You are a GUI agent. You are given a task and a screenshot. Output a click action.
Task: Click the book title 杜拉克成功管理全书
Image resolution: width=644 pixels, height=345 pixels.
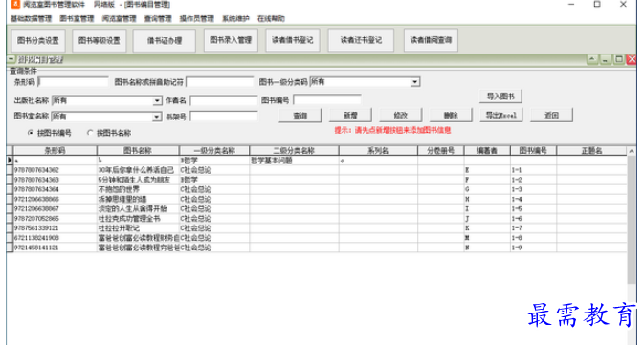(x=138, y=218)
